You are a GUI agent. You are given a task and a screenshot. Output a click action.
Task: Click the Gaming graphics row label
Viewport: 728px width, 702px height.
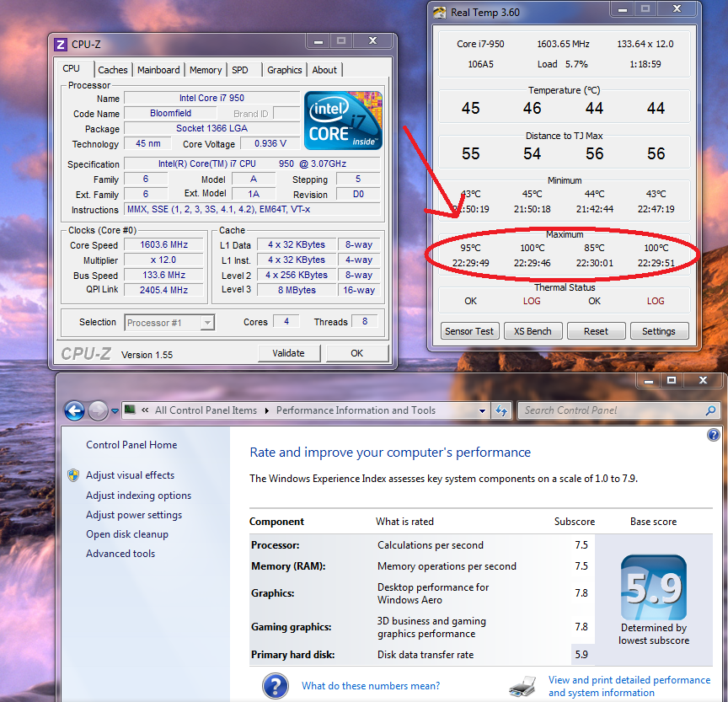[x=291, y=627]
